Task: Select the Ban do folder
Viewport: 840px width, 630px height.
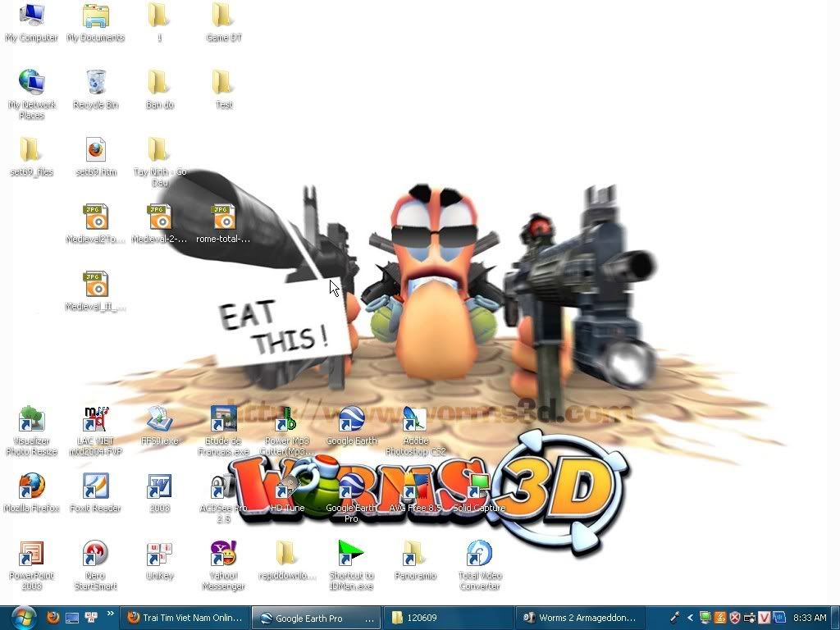Action: (159, 89)
